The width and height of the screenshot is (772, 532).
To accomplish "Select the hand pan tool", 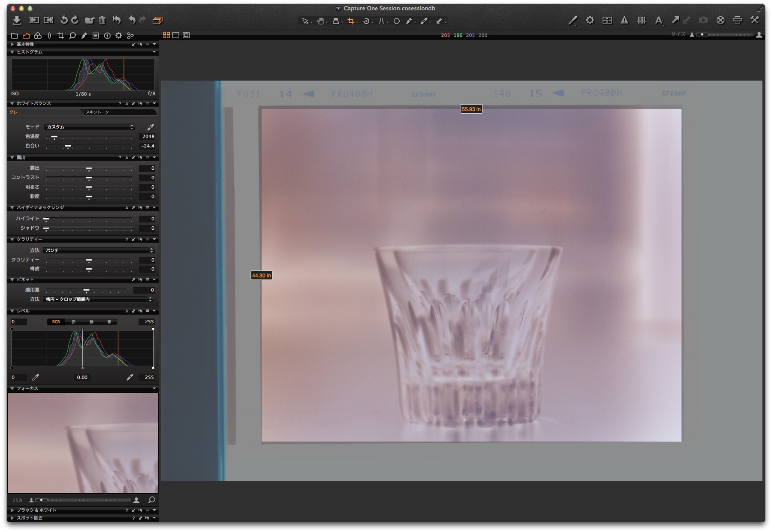I will click(x=320, y=21).
